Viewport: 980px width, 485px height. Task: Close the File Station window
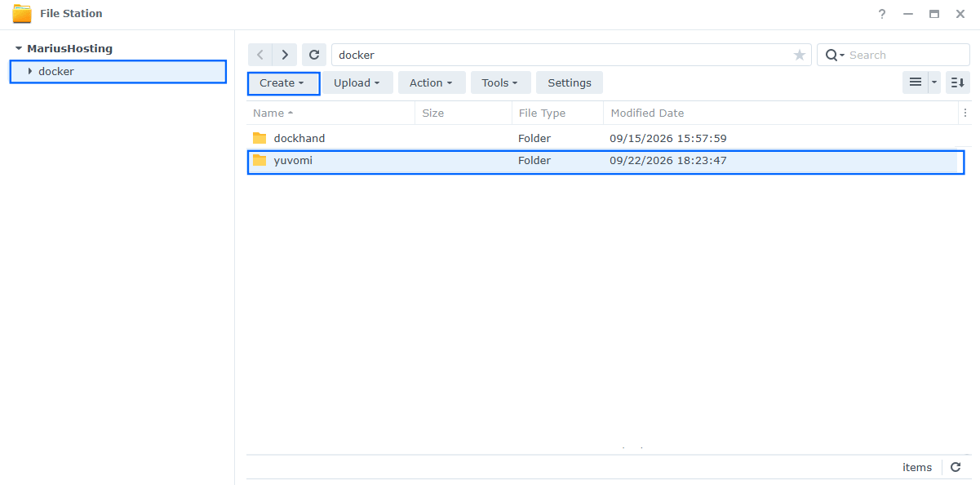point(960,14)
